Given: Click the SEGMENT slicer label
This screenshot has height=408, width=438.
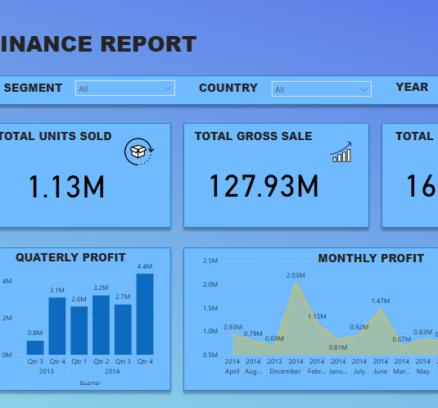Looking at the screenshot, I should 33,88.
